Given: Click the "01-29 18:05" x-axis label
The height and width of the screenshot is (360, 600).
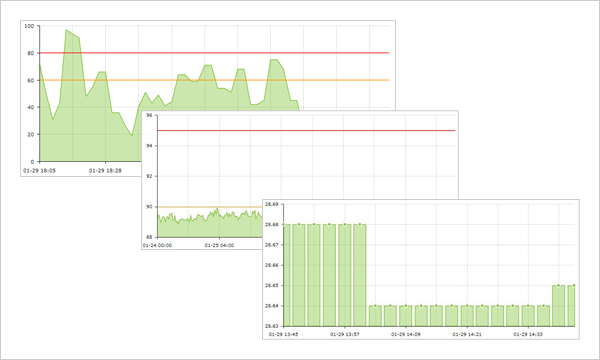Looking at the screenshot, I should tap(39, 171).
